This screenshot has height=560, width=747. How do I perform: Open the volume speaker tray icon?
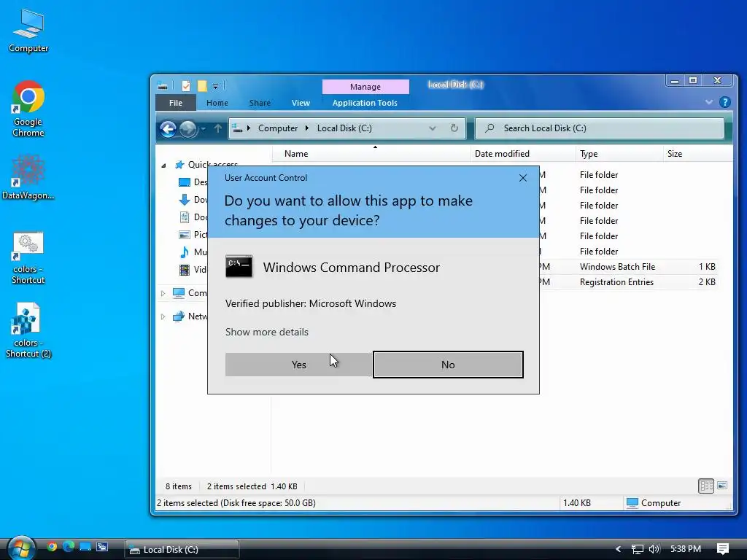(654, 549)
